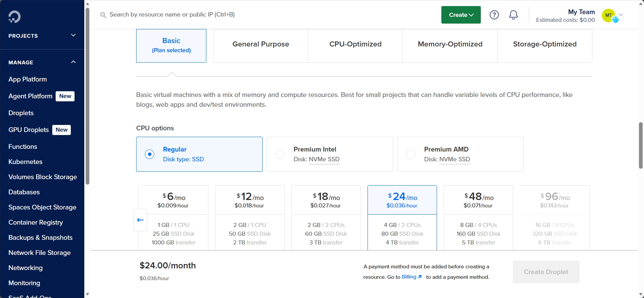
Task: Switch to Storage-Optimized plan tab
Action: (x=545, y=45)
